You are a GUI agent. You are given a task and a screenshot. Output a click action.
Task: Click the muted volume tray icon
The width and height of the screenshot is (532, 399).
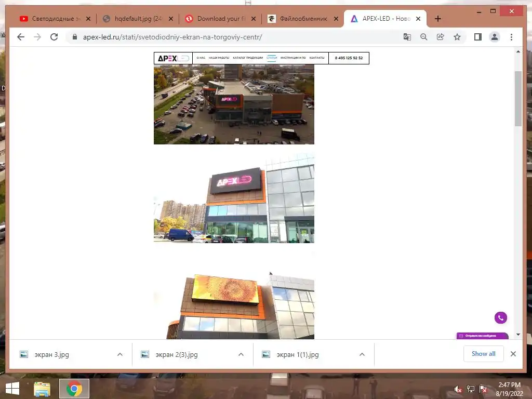(x=458, y=389)
